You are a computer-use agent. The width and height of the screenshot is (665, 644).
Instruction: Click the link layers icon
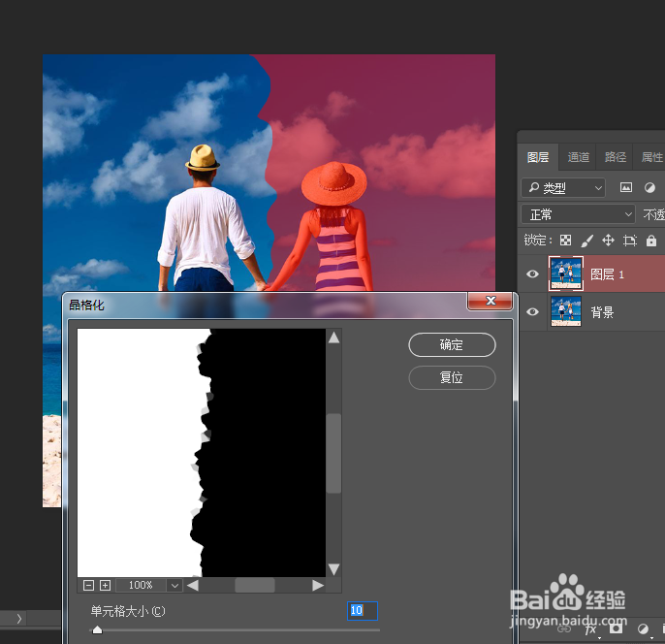564,628
